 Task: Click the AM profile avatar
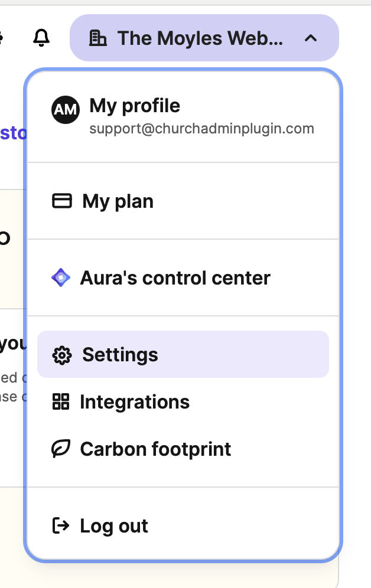(65, 110)
